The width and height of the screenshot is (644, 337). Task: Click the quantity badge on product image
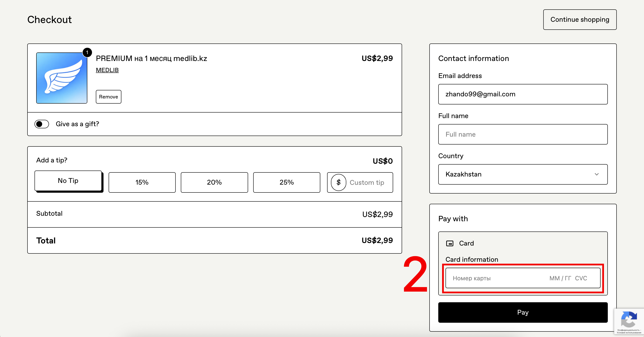(x=87, y=52)
